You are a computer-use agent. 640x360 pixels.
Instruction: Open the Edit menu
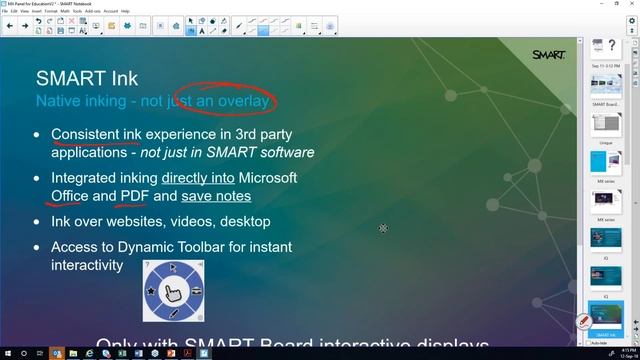[x=14, y=11]
